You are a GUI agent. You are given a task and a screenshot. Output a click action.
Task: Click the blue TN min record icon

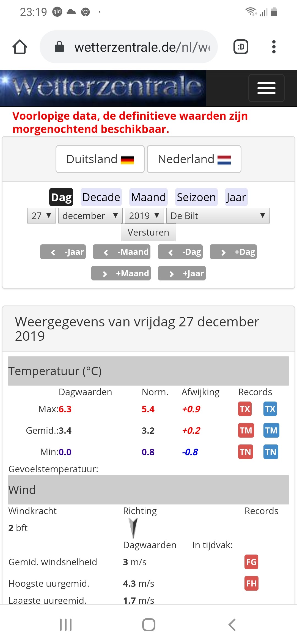(x=271, y=452)
